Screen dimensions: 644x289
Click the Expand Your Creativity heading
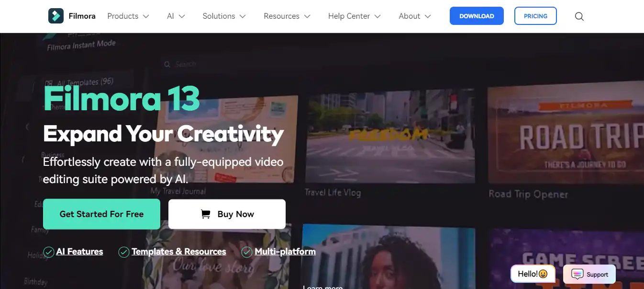pos(163,134)
